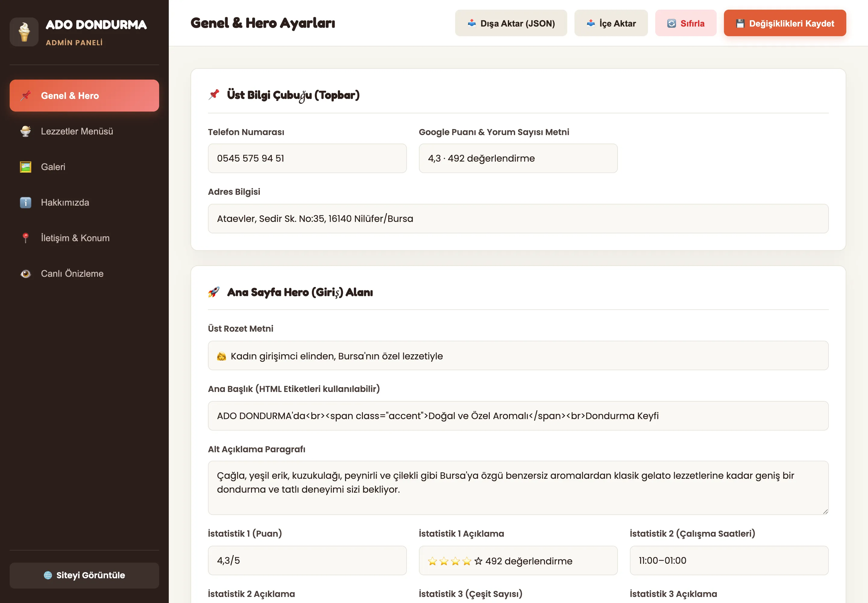Click the ADO DONDURMA brand title
The height and width of the screenshot is (603, 868).
(96, 24)
